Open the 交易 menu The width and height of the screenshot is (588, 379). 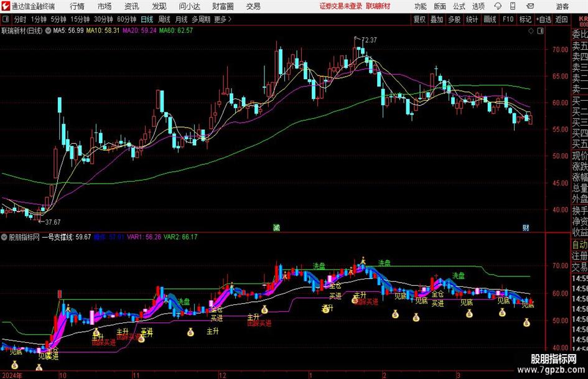click(253, 6)
